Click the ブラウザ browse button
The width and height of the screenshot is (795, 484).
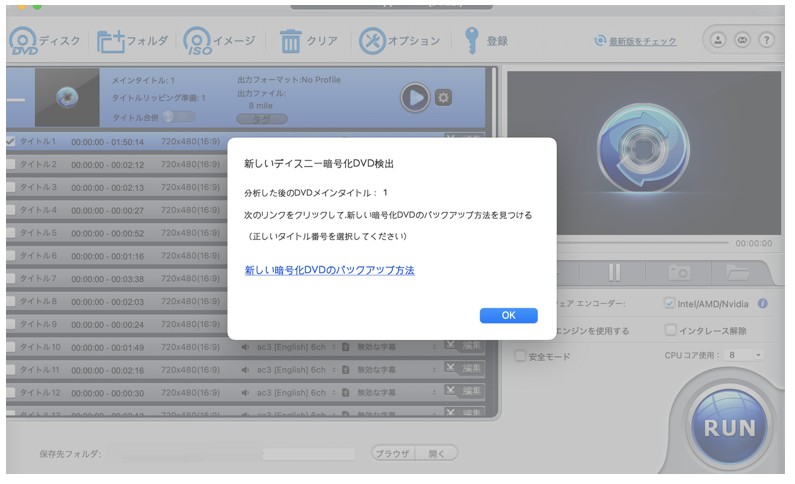click(393, 453)
